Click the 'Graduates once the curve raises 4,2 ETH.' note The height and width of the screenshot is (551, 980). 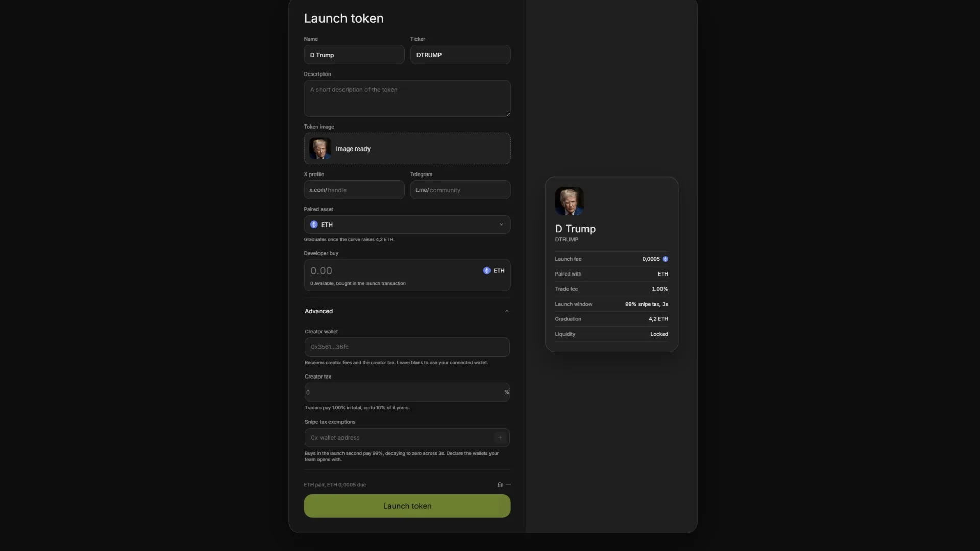click(349, 239)
